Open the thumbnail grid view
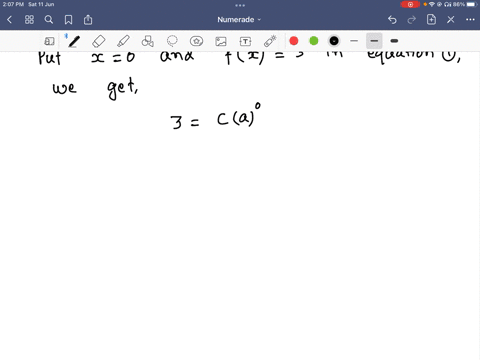This screenshot has height=360, width=480. pyautogui.click(x=29, y=20)
